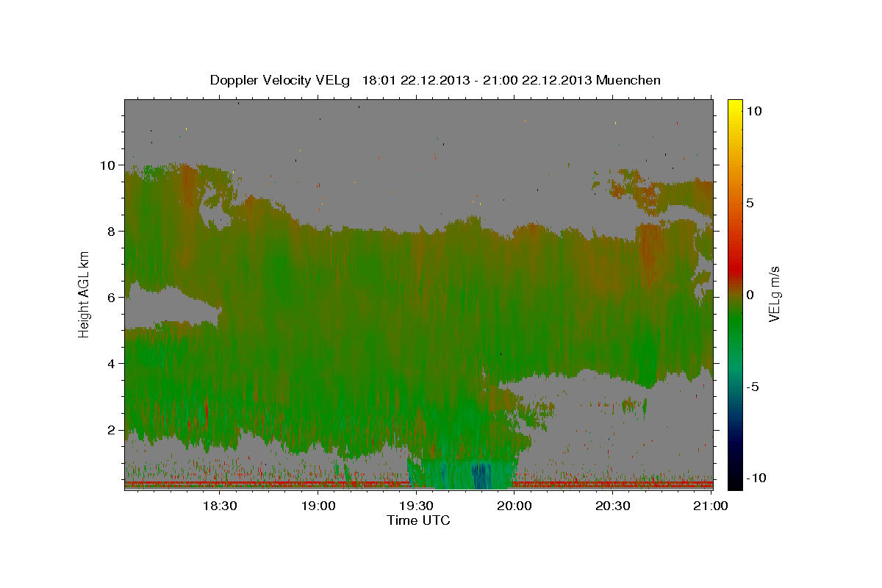The height and width of the screenshot is (588, 882).
Task: Click the 'VELg m/s' colorbar title
Action: [x=775, y=293]
